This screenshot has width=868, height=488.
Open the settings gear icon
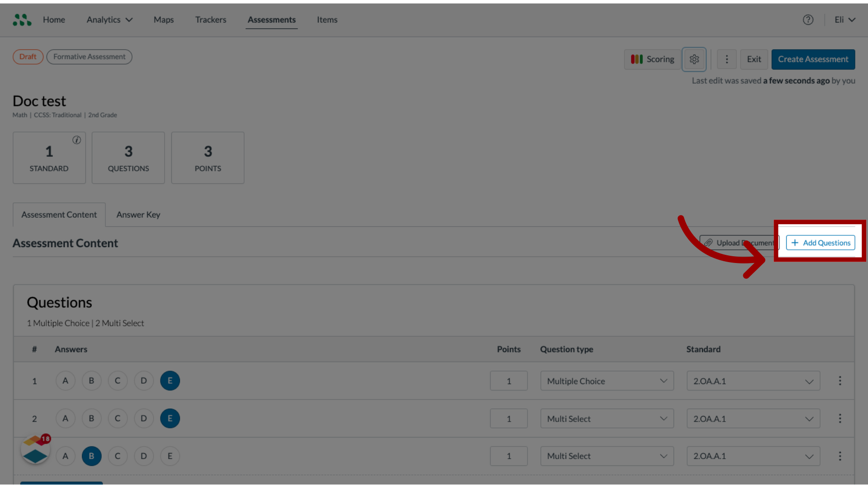click(x=694, y=59)
